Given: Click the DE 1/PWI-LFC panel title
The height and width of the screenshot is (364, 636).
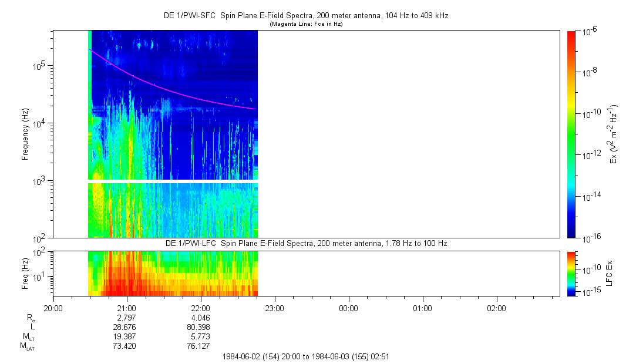Looking at the screenshot, I should point(306,243).
